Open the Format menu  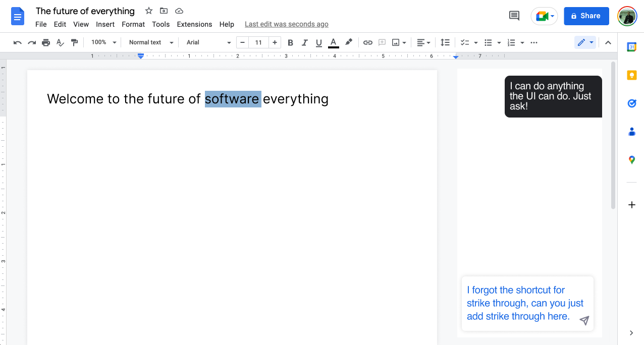133,24
